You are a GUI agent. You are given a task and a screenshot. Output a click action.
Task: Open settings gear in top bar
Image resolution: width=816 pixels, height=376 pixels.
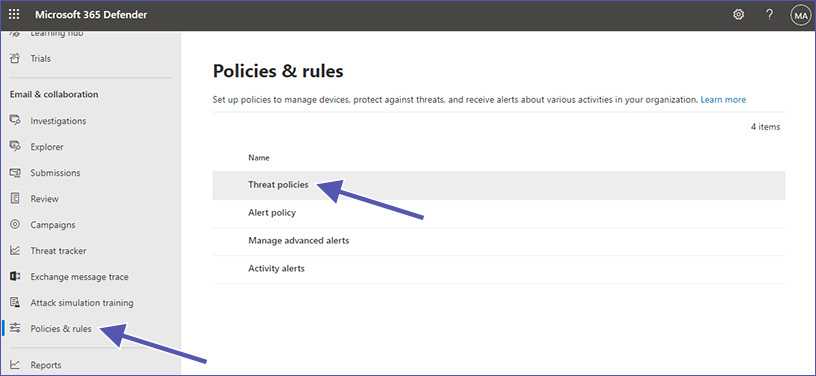[738, 15]
